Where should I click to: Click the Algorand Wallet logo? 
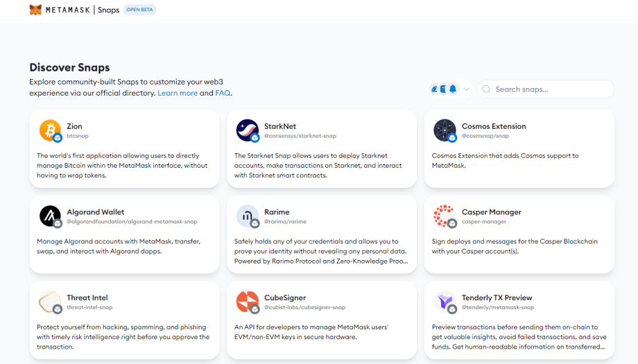point(50,216)
